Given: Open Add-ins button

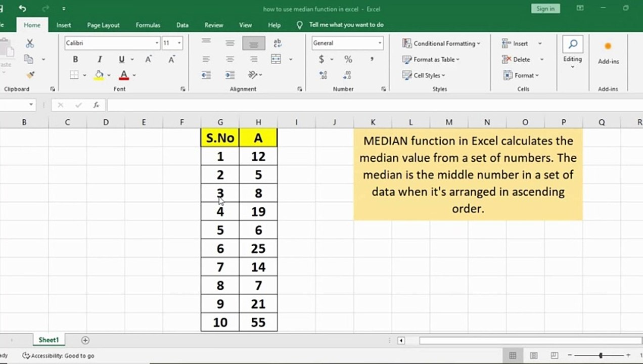Looking at the screenshot, I should 608,53.
